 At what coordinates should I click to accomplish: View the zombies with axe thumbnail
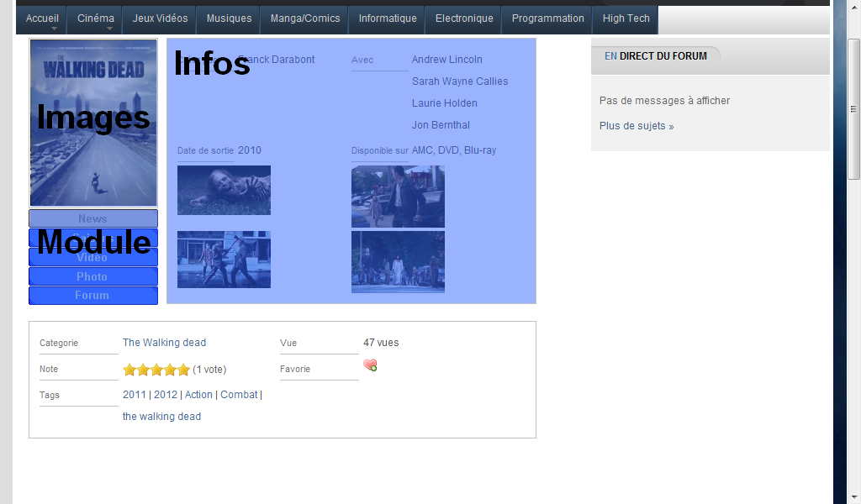pyautogui.click(x=224, y=260)
